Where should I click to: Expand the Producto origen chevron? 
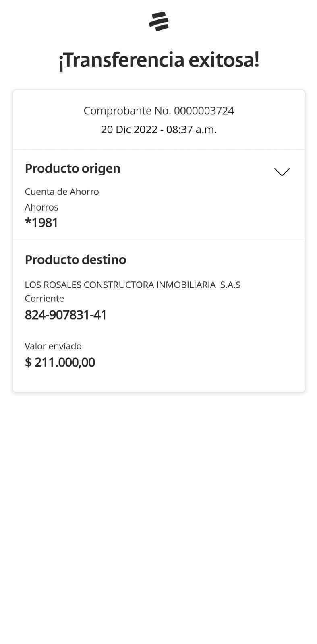(x=282, y=172)
